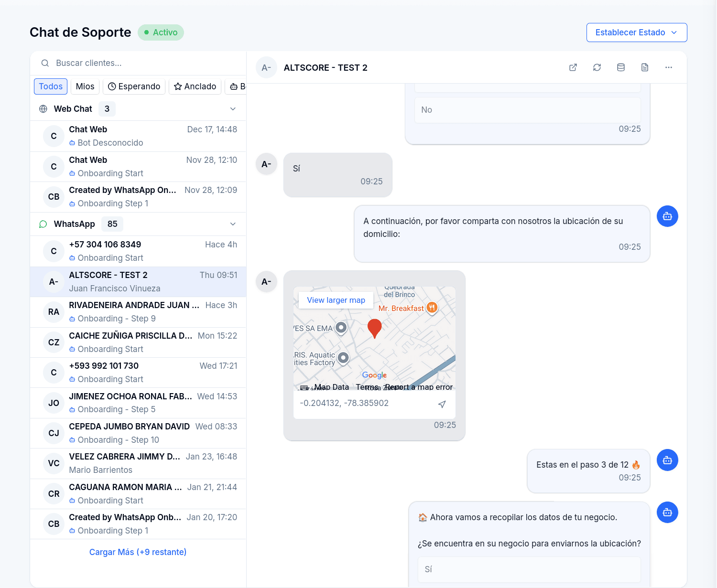The image size is (717, 588).
Task: Select the Mios filter tab
Action: (x=85, y=86)
